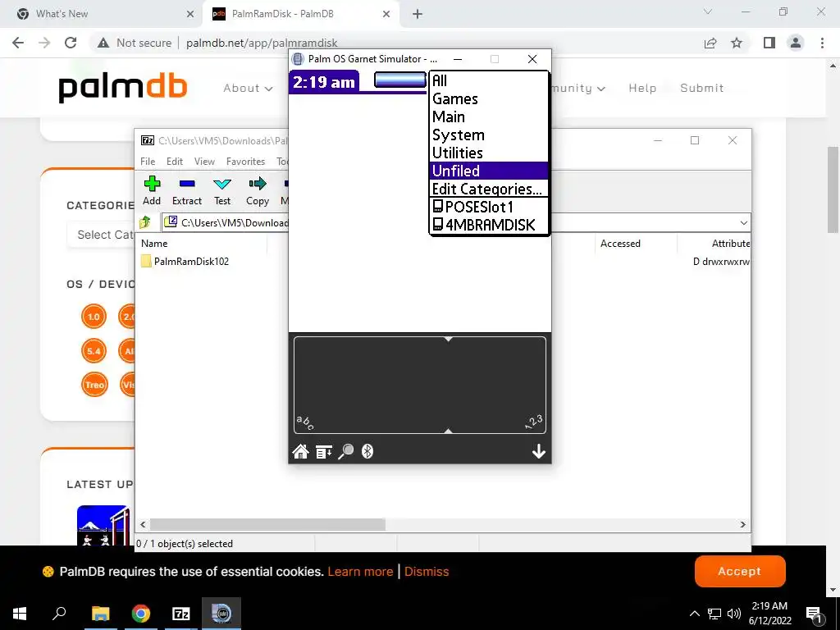
Task: Open Chrome three-dot menu
Action: coord(822,43)
